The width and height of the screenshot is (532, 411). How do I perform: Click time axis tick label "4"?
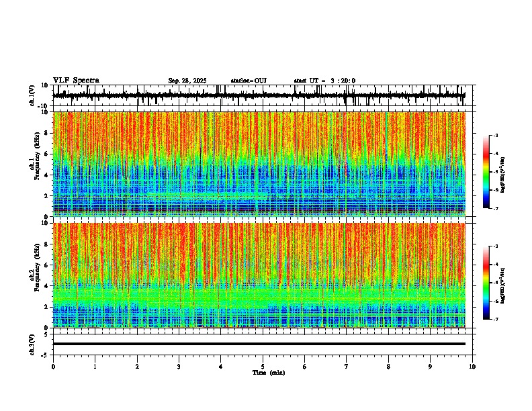[221, 367]
